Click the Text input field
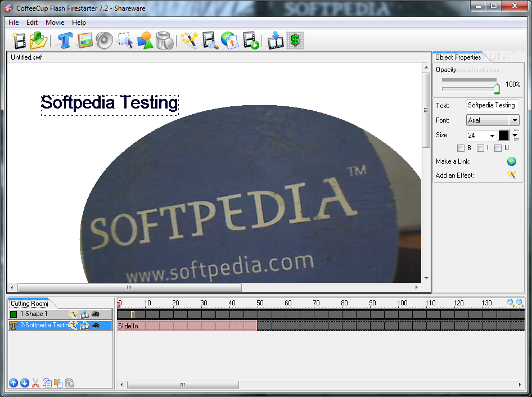532x397 pixels. coord(493,105)
